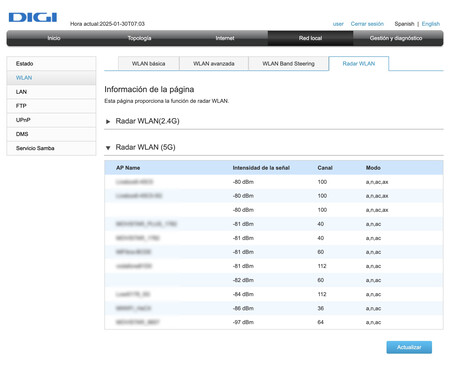Open Servicio Samba in the sidebar
450x373 pixels.
tap(51, 148)
